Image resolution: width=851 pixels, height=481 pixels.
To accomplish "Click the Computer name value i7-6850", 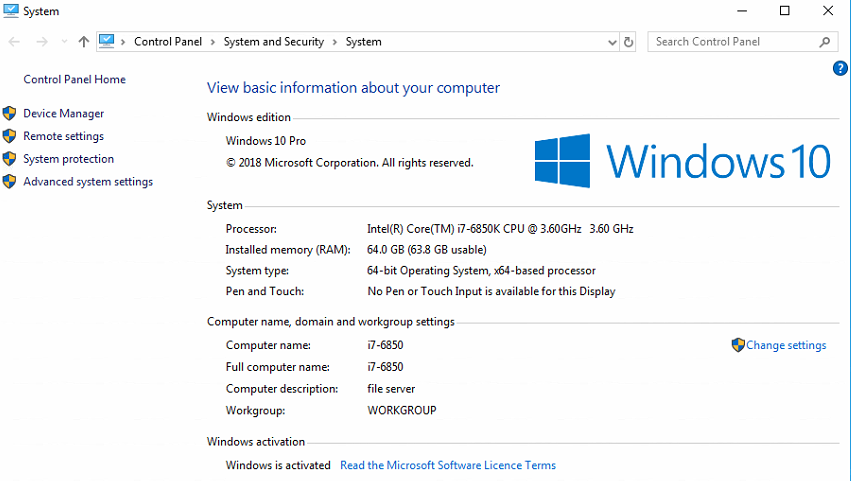I will [x=385, y=345].
